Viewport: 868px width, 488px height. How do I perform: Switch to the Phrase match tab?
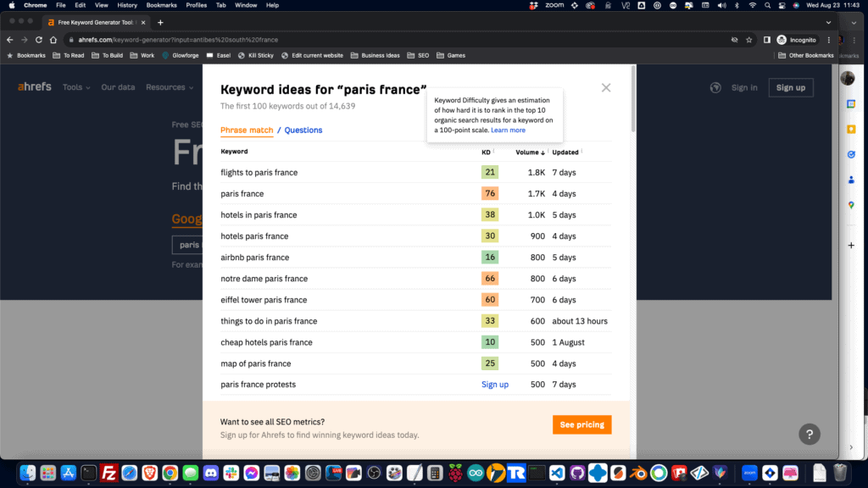(247, 130)
